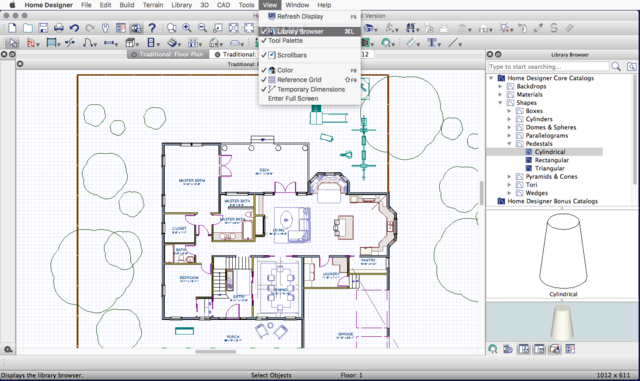Expand the Pyramids & Cones folder
This screenshot has width=640, height=381.
(x=509, y=176)
